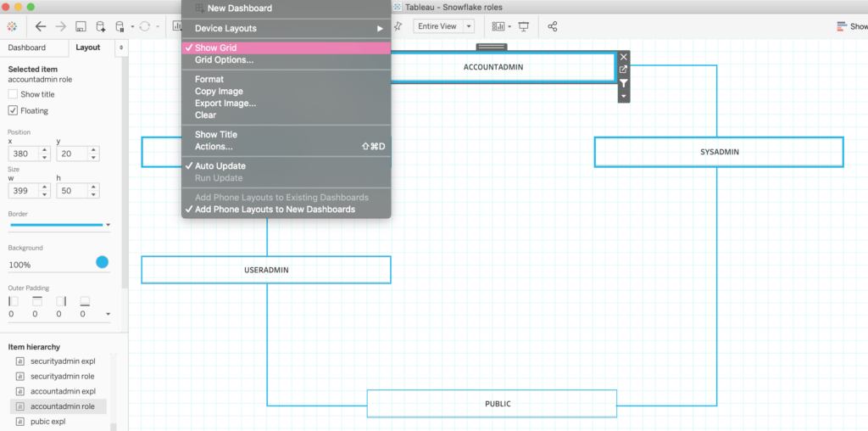Uncheck the Floating checkbox
This screenshot has width=868, height=431.
pyautogui.click(x=13, y=110)
